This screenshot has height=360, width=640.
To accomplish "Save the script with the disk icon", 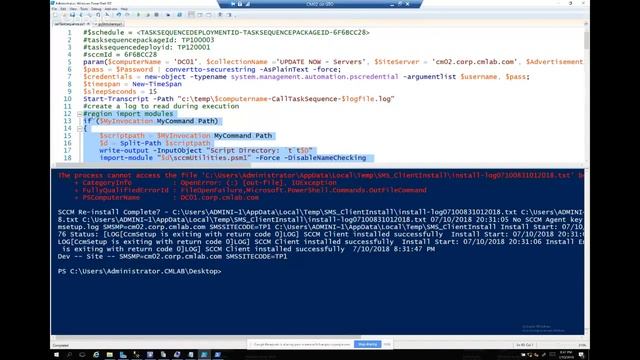I will point(73,15).
